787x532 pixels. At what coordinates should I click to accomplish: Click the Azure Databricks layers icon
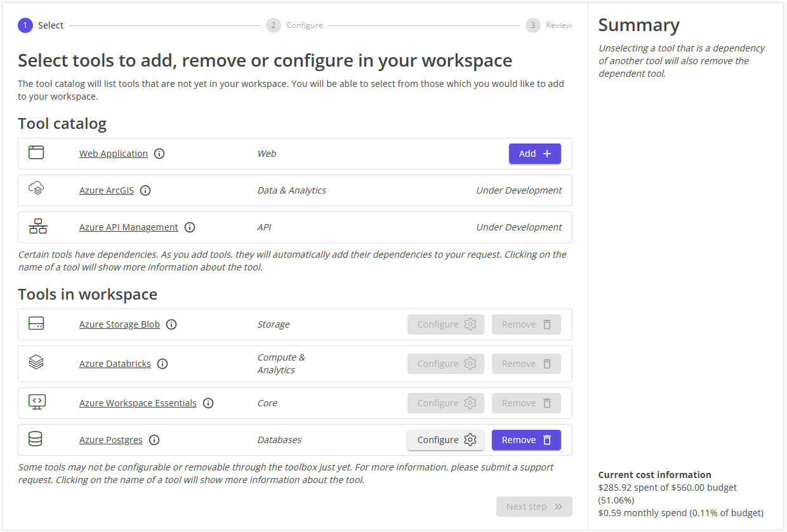(36, 362)
